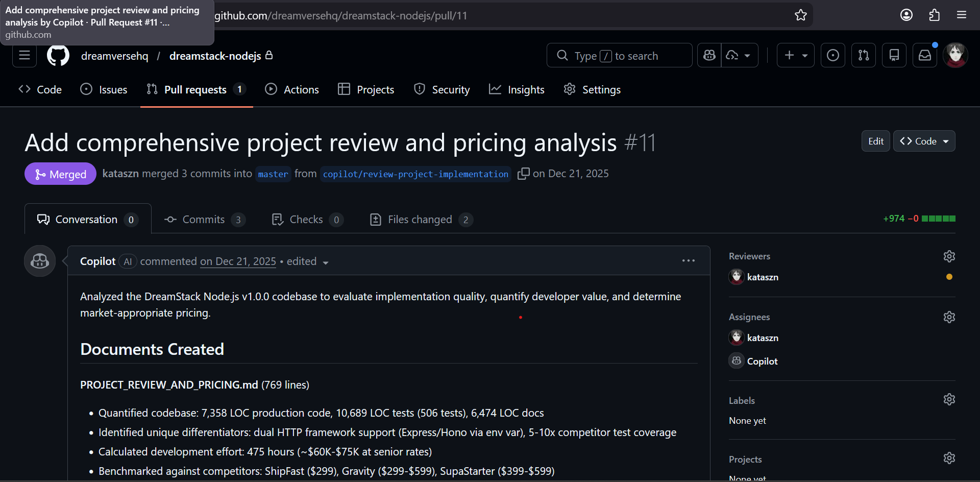Open the Reviewers settings gear
The width and height of the screenshot is (980, 482).
(x=949, y=256)
